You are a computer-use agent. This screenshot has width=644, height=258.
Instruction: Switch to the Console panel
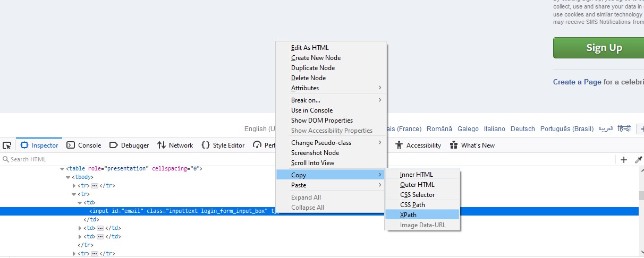[x=84, y=145]
